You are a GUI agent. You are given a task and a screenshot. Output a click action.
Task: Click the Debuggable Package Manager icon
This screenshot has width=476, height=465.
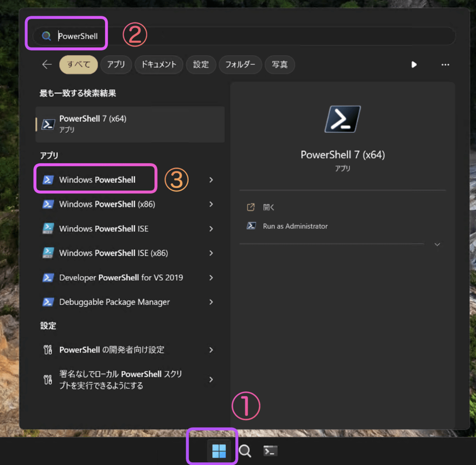click(48, 302)
